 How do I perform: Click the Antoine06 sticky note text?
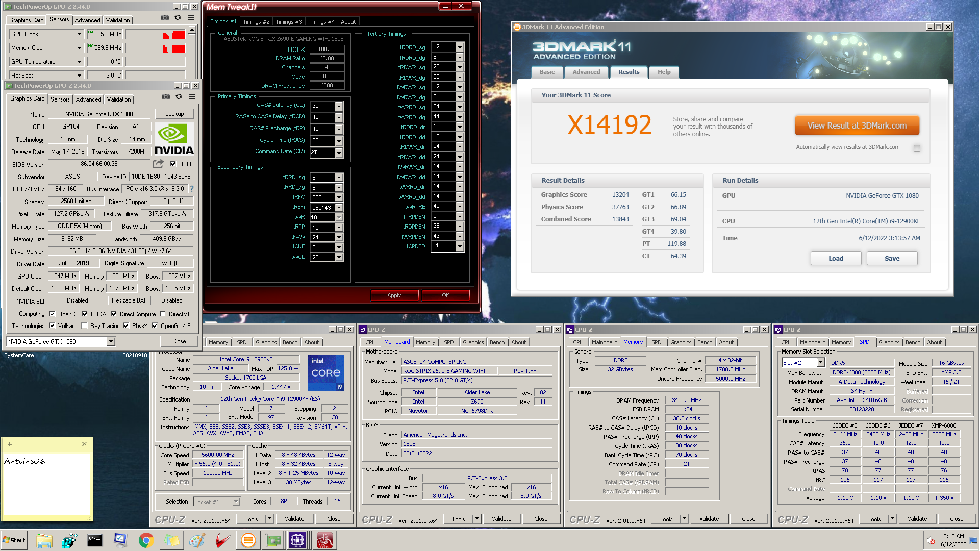(x=24, y=461)
